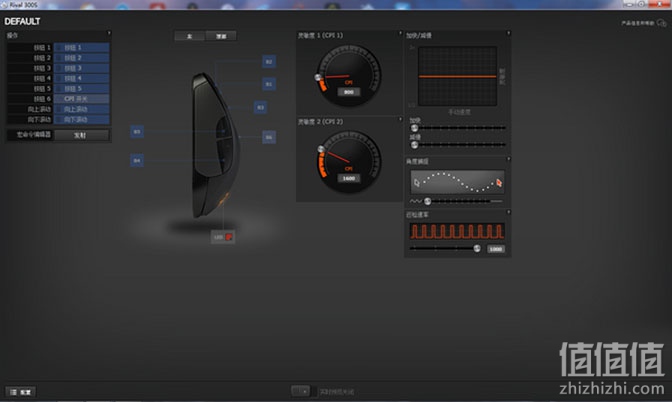Click the polling rate value field 1000

496,249
